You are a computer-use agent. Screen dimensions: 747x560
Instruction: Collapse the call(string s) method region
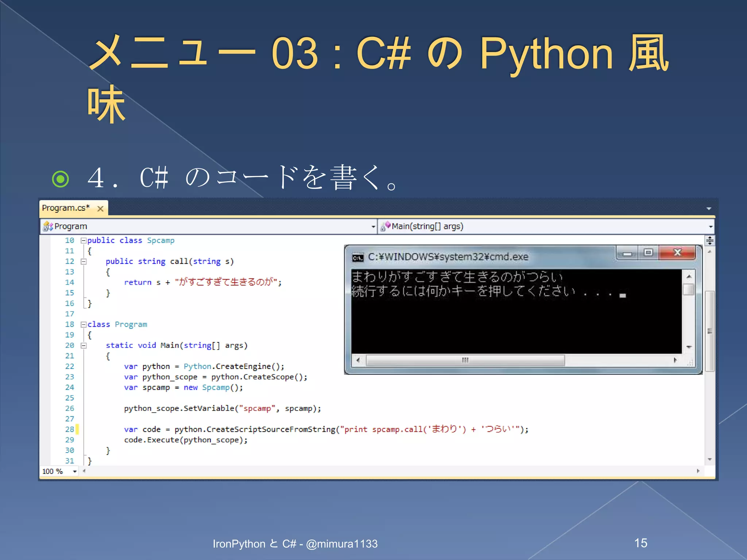point(83,261)
